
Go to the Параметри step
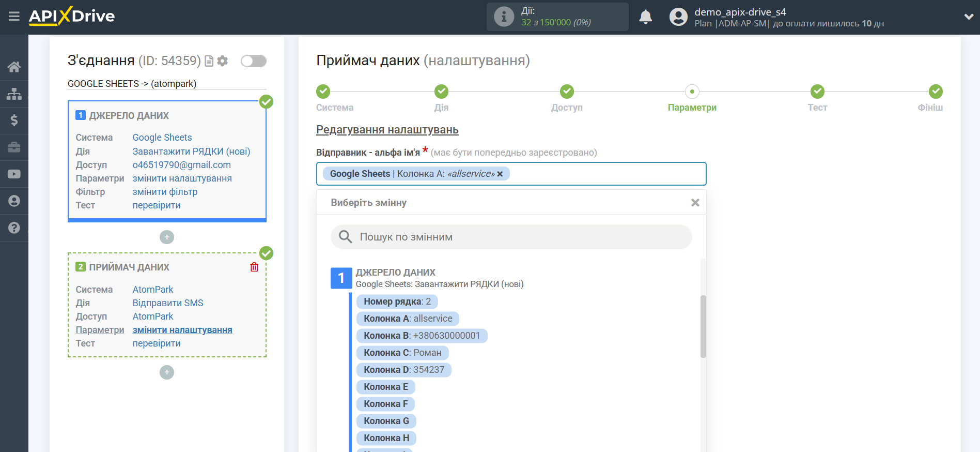(692, 92)
